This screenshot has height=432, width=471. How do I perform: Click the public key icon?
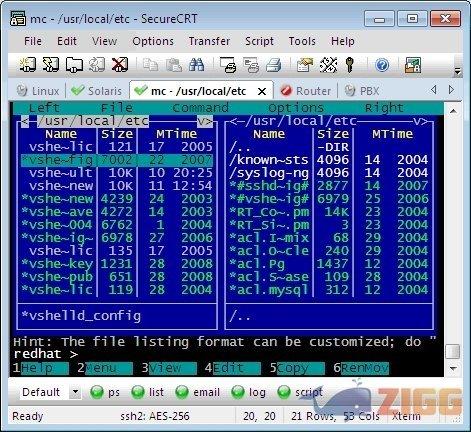pyautogui.click(x=349, y=65)
